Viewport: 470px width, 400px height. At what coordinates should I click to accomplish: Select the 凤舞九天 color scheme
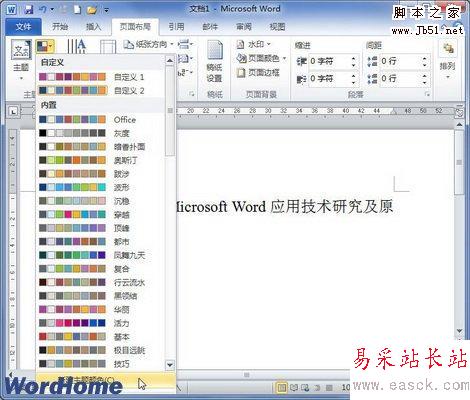click(x=100, y=255)
